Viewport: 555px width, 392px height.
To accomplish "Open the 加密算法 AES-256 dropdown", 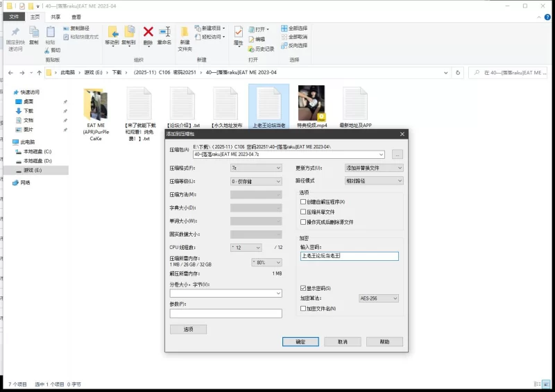I will click(378, 298).
